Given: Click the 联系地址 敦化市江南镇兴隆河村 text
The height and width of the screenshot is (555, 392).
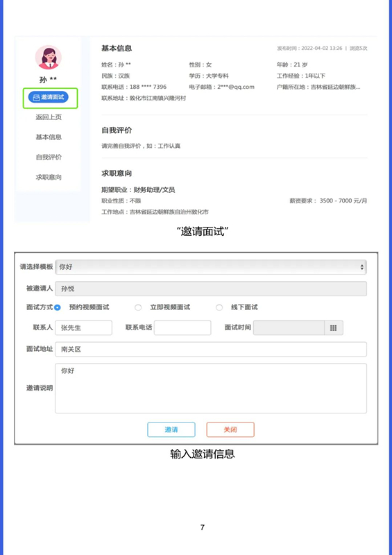Looking at the screenshot, I should pos(144,98).
